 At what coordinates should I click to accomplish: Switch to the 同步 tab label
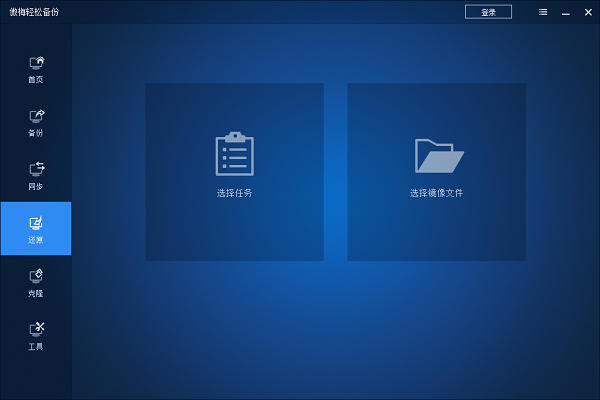[36, 187]
